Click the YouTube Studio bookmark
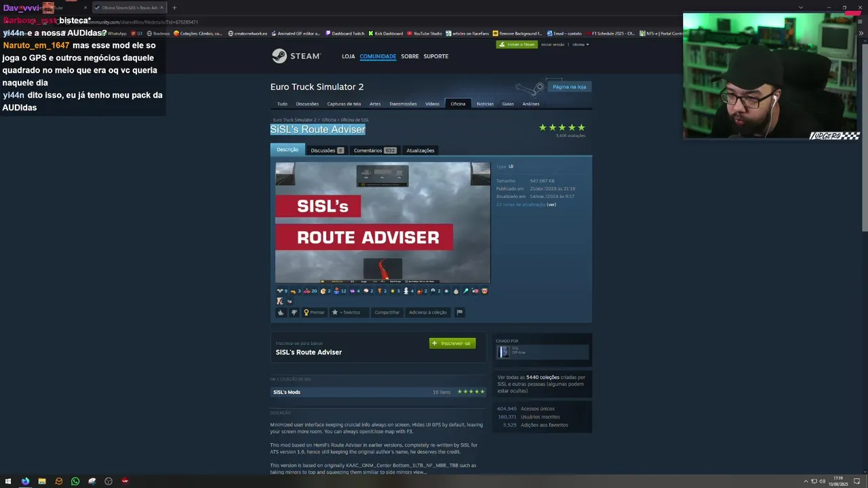The image size is (868, 488). [x=425, y=33]
